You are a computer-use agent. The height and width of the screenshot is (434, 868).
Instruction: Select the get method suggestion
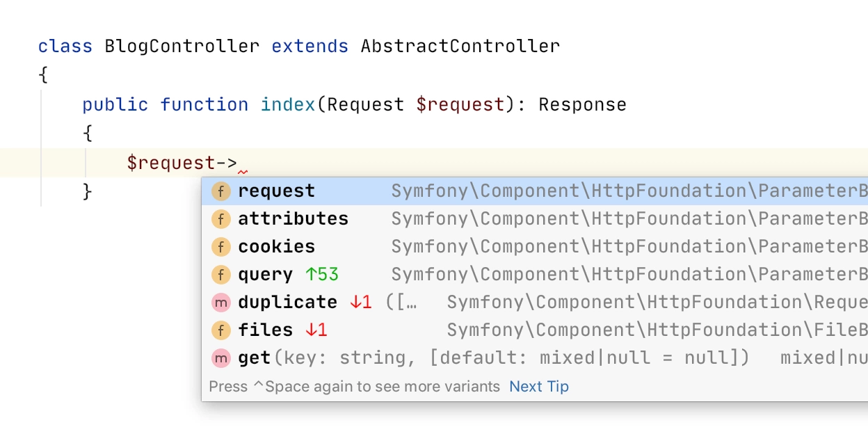535,358
